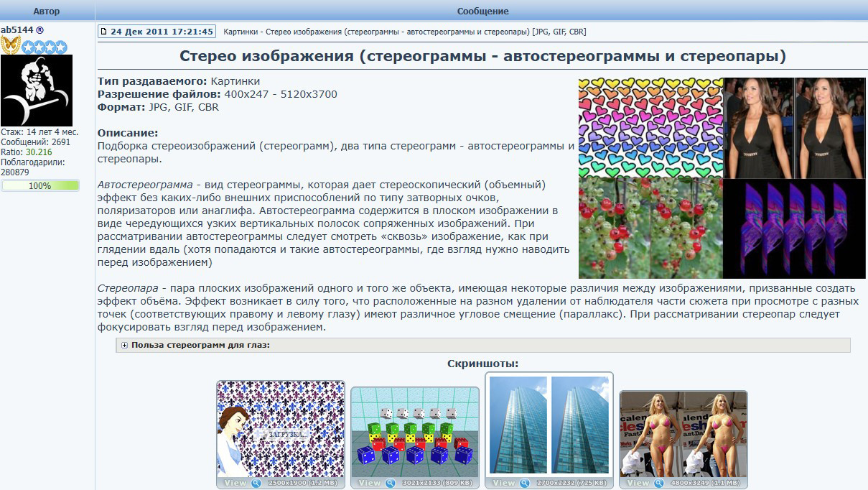Click the plus box of the spoiler
868x490 pixels.
coord(124,346)
